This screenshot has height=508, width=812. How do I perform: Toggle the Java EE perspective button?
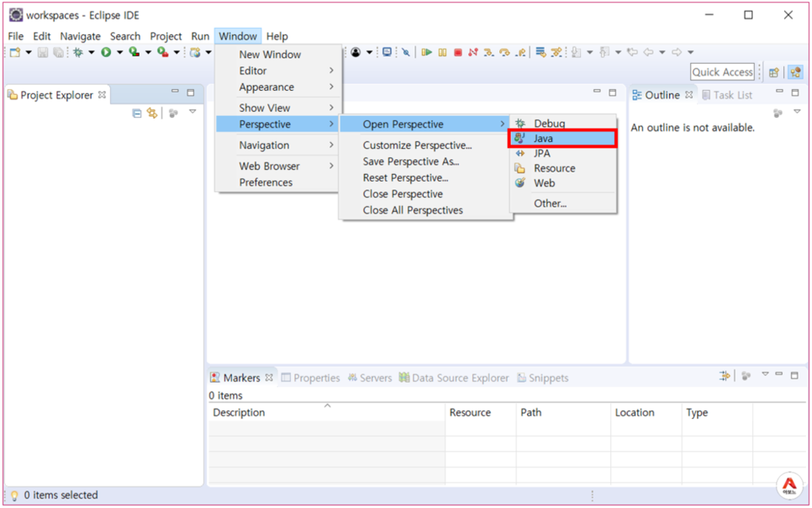tap(795, 72)
